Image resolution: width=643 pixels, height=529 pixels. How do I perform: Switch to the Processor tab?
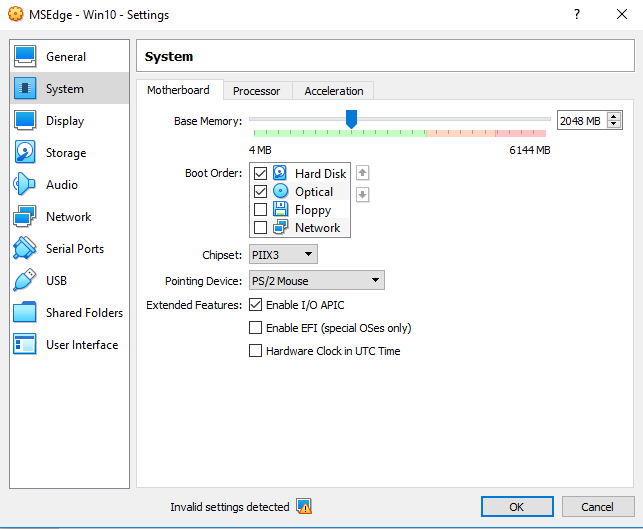click(257, 91)
